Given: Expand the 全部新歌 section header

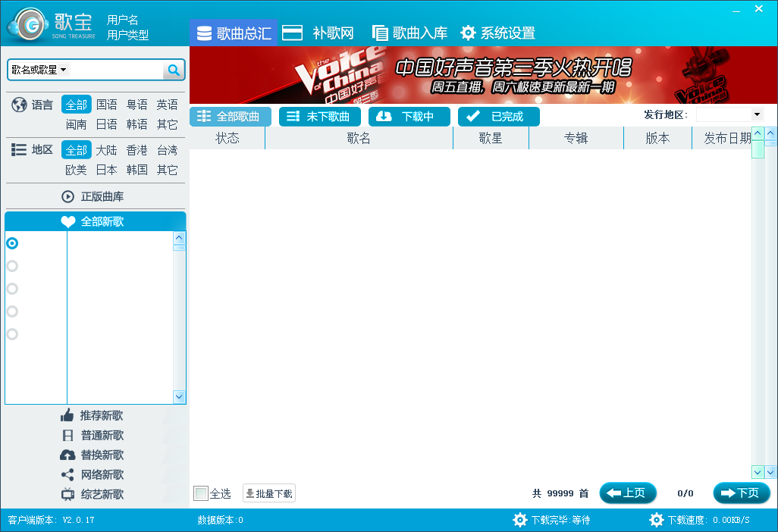Looking at the screenshot, I should (x=96, y=221).
